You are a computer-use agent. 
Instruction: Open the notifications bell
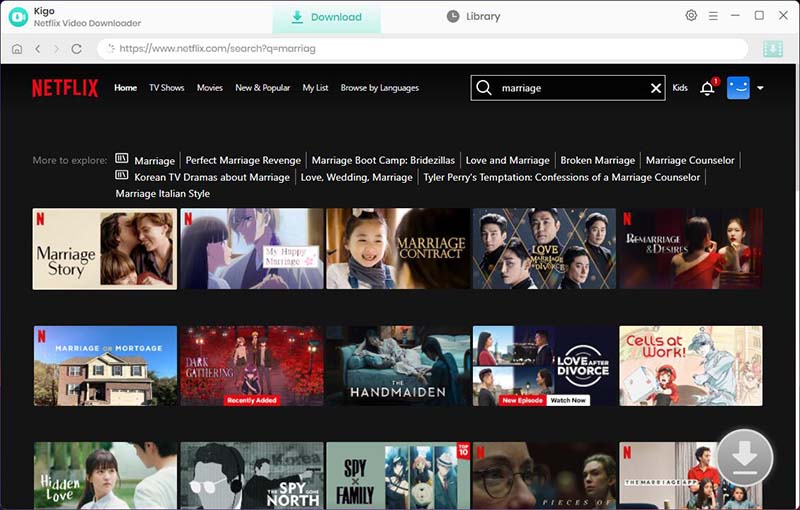pyautogui.click(x=707, y=88)
